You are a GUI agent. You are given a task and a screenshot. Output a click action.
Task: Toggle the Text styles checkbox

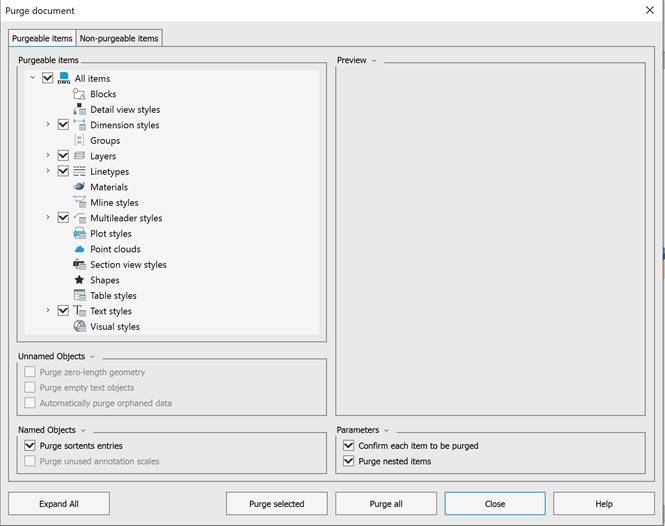[x=63, y=311]
